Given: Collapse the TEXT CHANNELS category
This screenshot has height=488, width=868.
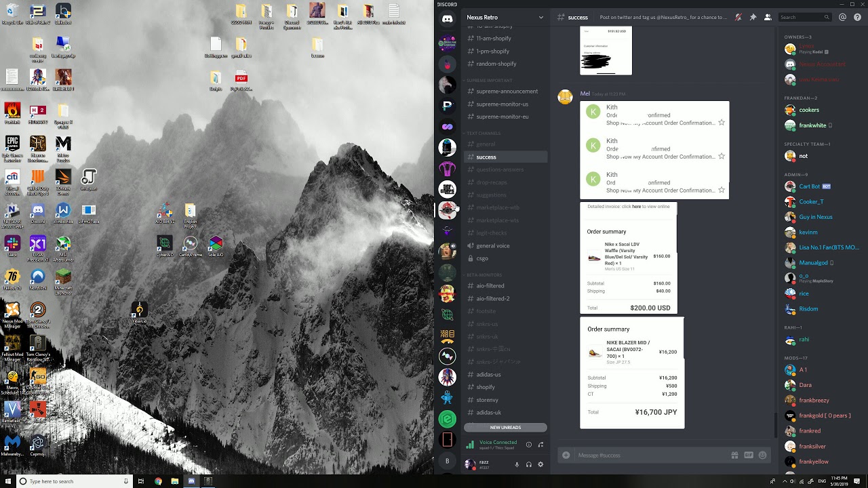Looking at the screenshot, I should coord(484,133).
